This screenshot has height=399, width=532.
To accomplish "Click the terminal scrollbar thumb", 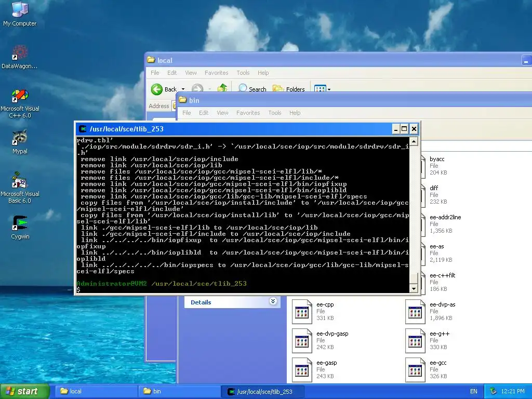I will 414,278.
